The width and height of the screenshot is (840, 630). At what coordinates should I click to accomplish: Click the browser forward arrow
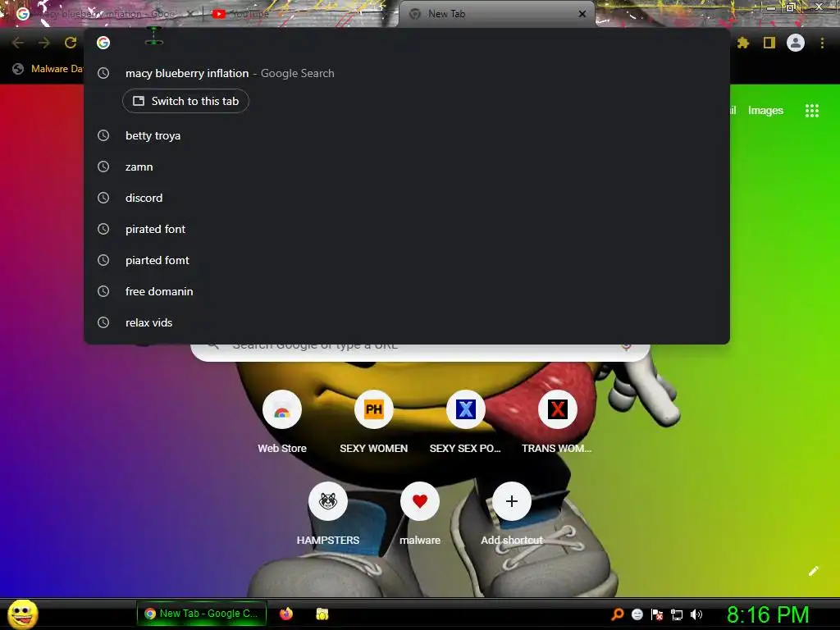tap(44, 43)
